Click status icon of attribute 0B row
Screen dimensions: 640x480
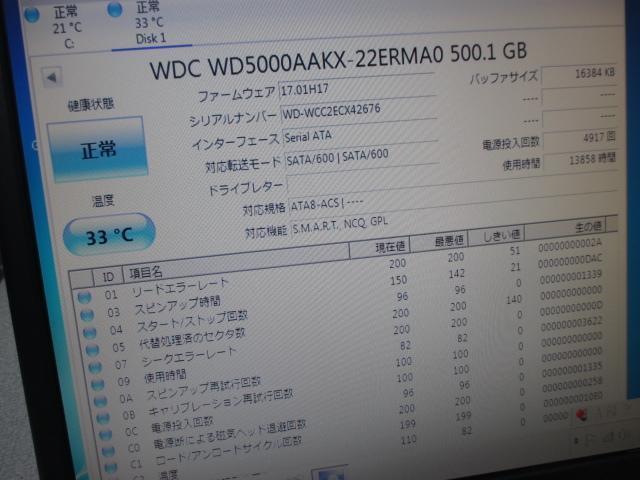[x=103, y=418]
